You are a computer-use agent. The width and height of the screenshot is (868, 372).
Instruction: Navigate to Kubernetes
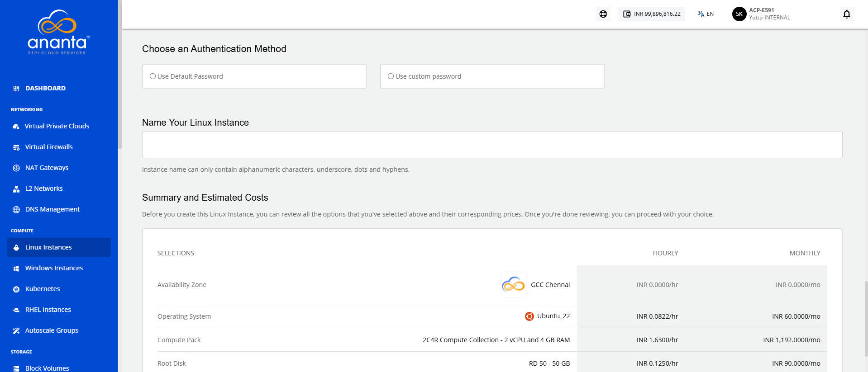tap(43, 289)
